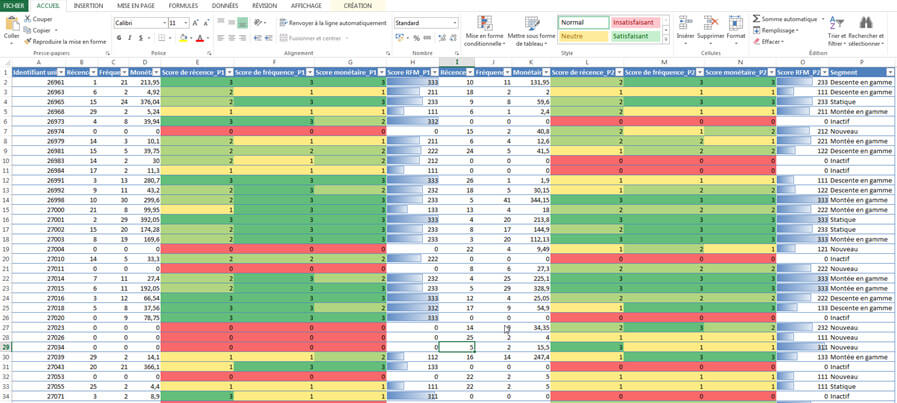Open Score de récence_P1 filter dropdown
The height and width of the screenshot is (403, 897).
pos(229,72)
